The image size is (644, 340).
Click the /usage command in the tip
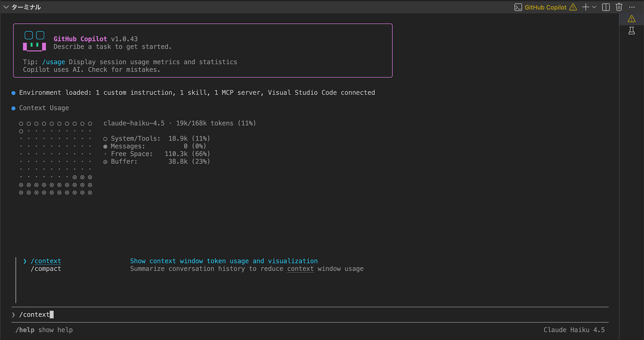53,62
